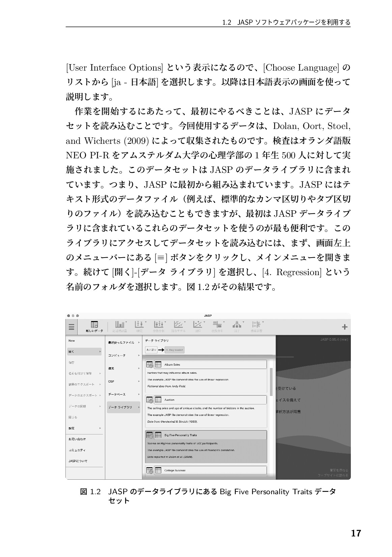
Task: Click the data library list scrollbar
Action: [x=271, y=382]
